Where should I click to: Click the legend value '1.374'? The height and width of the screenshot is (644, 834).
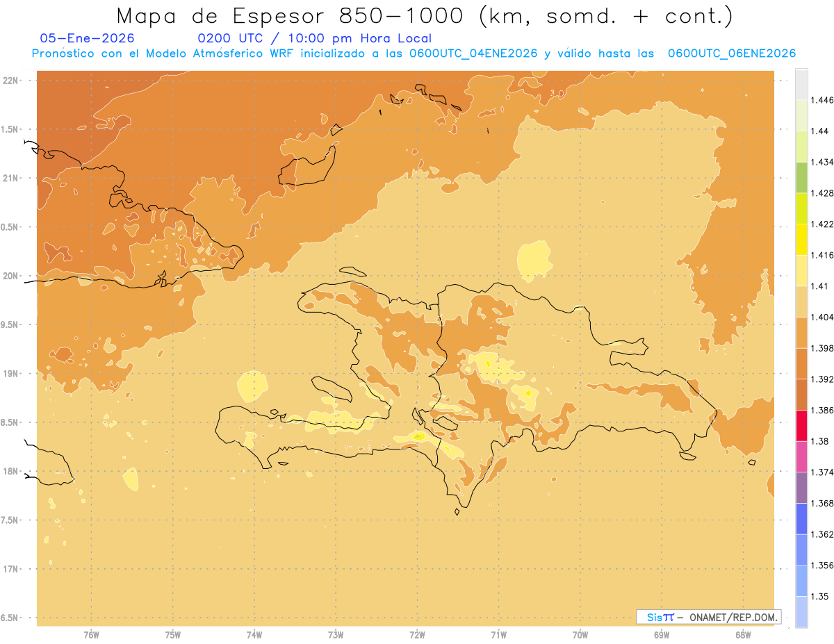click(823, 472)
